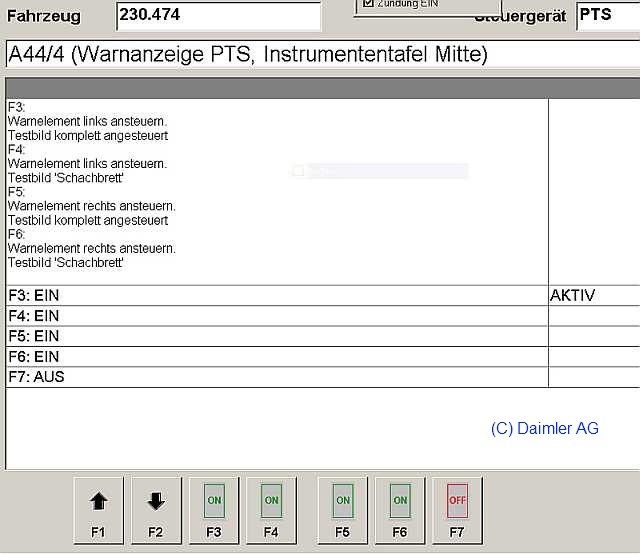Activate the F6 ON switch button
The height and width of the screenshot is (554, 640).
(x=400, y=510)
